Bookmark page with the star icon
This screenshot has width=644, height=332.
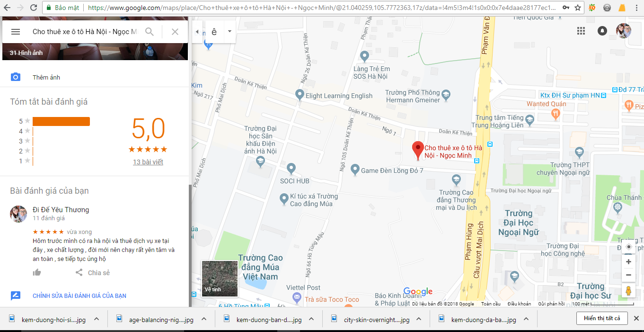578,8
